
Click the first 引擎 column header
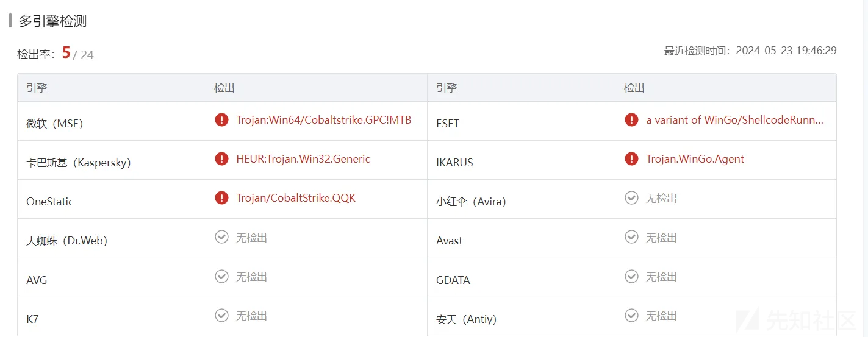37,88
